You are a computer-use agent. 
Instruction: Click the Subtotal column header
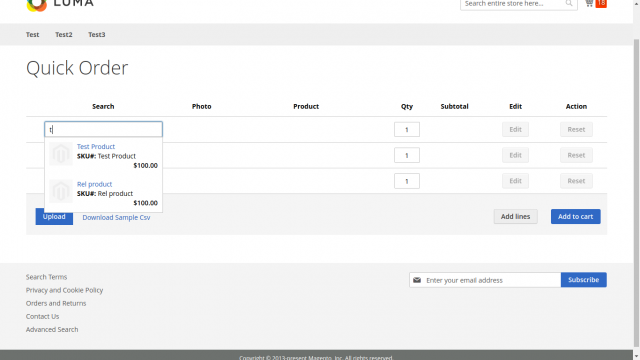pos(454,107)
